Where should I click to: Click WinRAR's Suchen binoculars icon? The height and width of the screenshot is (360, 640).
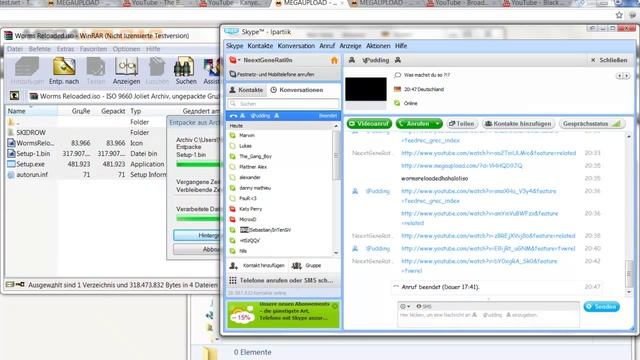click(x=184, y=67)
